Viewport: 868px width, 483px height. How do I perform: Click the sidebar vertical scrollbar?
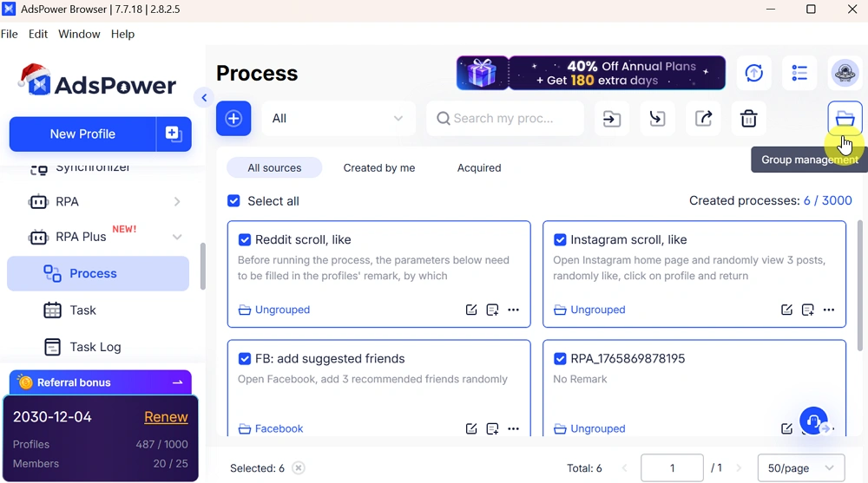tap(202, 266)
